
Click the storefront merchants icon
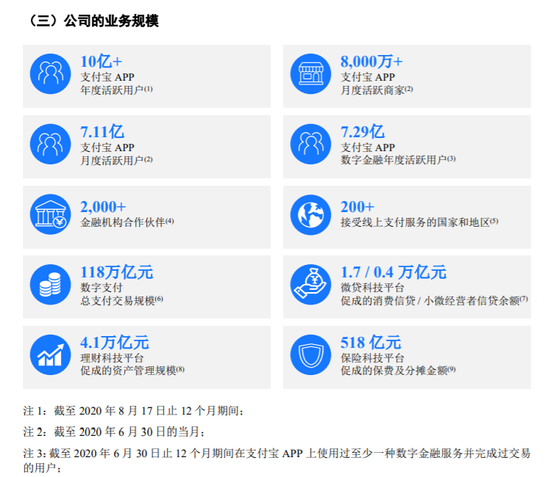tap(310, 74)
